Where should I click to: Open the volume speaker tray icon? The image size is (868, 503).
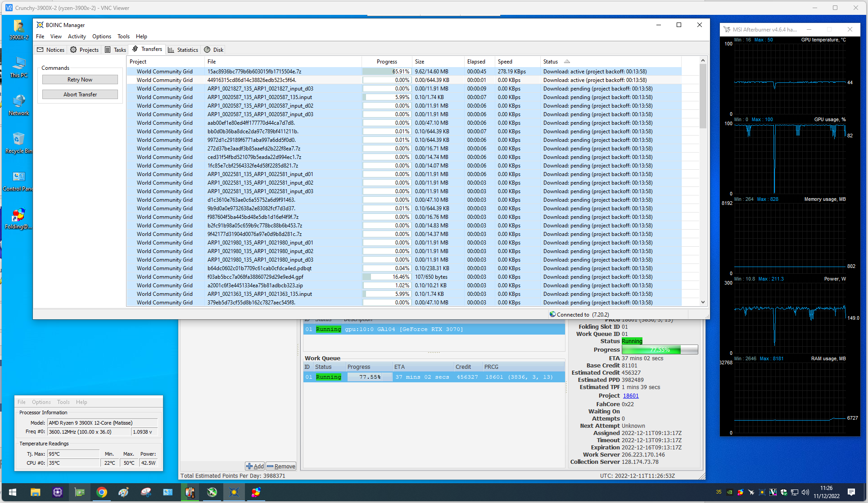805,492
